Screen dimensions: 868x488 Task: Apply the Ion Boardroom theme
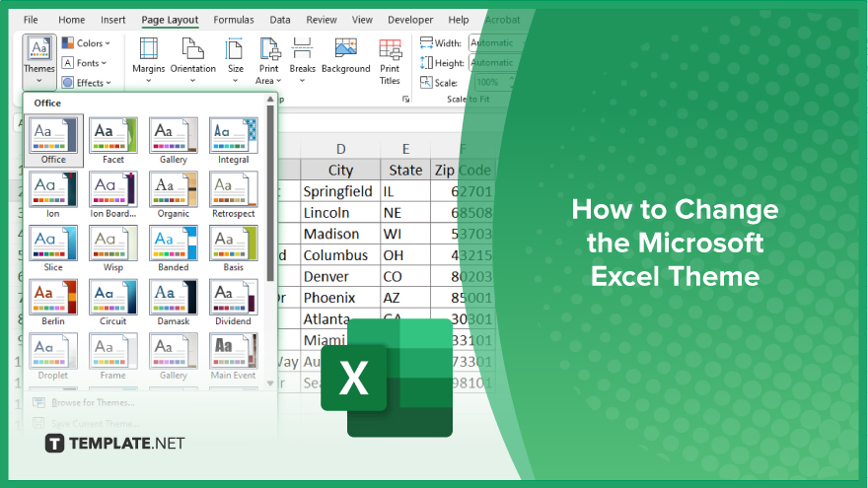pos(112,195)
